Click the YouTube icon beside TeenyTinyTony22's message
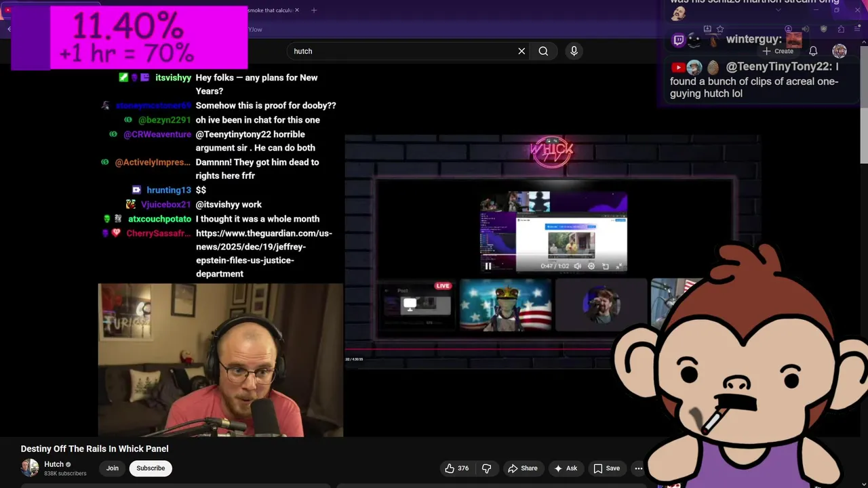Viewport: 868px width, 488px height. click(677, 67)
